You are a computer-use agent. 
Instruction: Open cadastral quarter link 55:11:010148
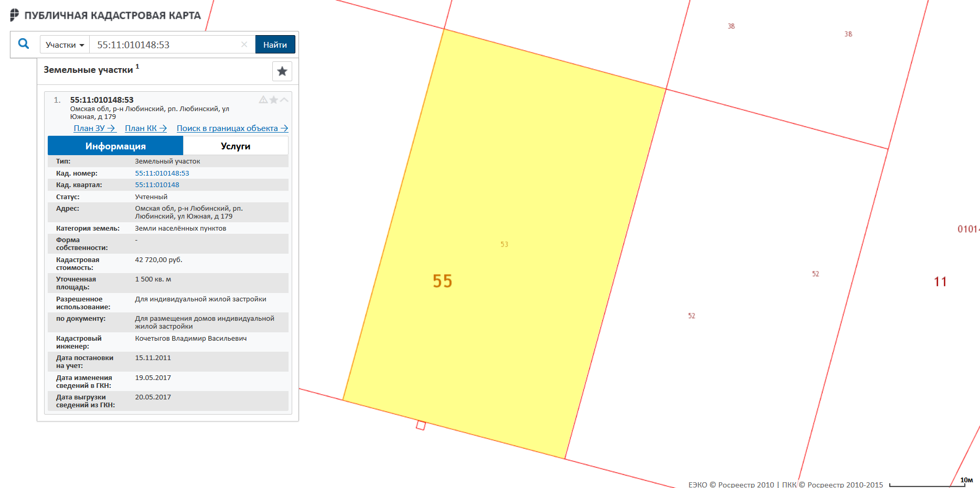[x=157, y=185]
